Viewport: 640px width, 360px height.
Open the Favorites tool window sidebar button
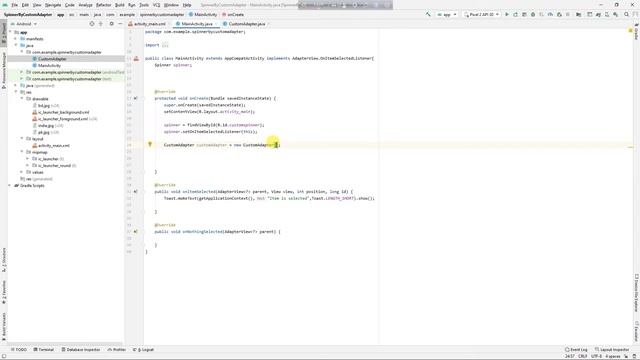click(4, 292)
